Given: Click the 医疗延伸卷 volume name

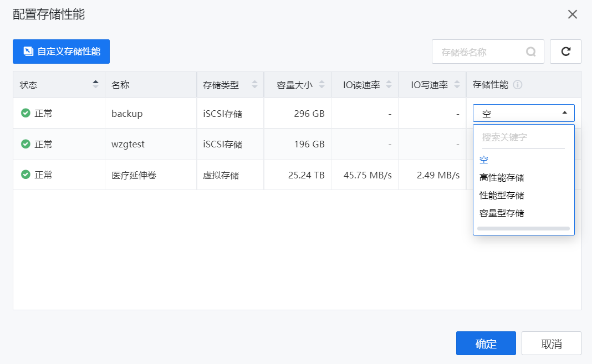Looking at the screenshot, I should tap(134, 175).
